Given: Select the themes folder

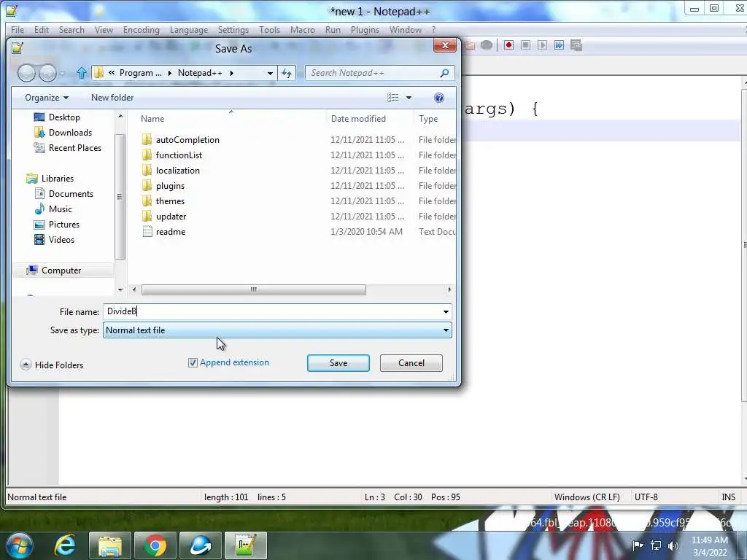Looking at the screenshot, I should [x=170, y=201].
